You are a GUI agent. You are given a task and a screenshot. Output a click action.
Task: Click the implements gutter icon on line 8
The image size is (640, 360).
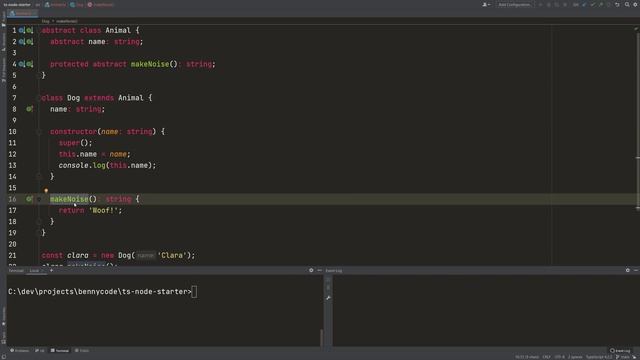pyautogui.click(x=29, y=109)
